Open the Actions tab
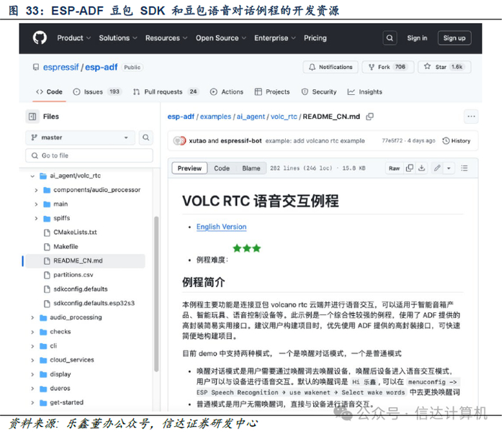The width and height of the screenshot is (504, 434). pyautogui.click(x=227, y=92)
